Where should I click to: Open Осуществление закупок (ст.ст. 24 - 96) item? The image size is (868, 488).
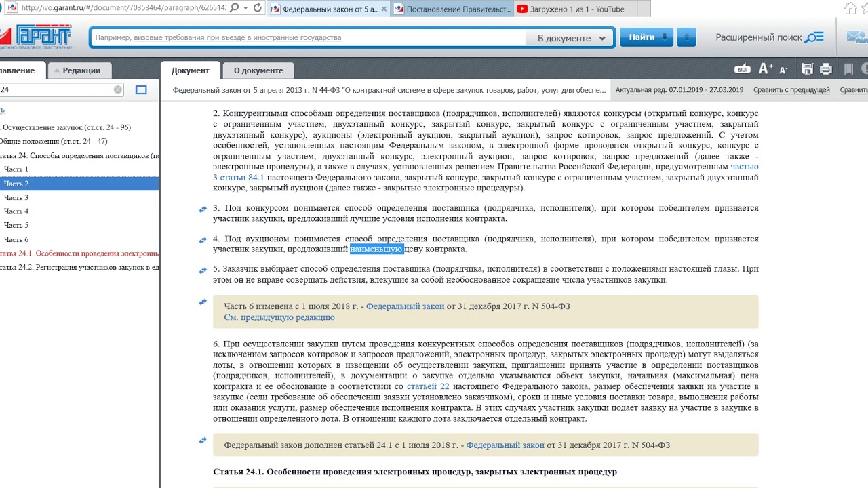pos(66,127)
